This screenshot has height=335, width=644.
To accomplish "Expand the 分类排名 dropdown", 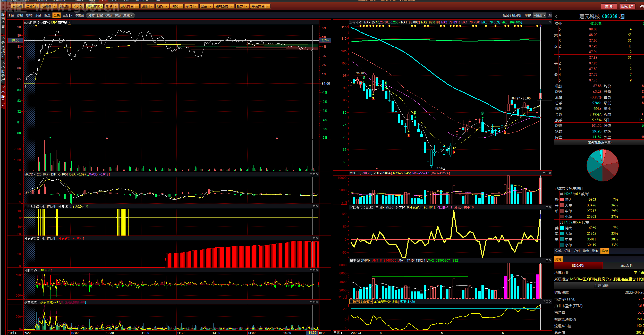I will point(137,6).
